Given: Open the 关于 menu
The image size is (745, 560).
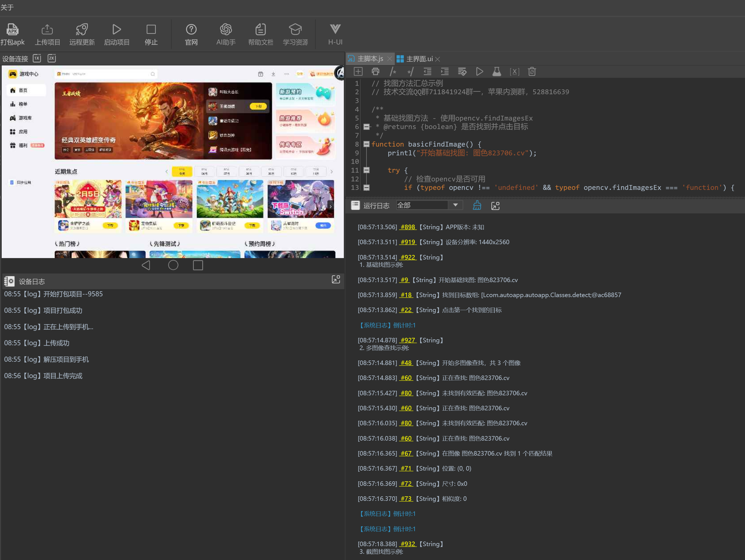Looking at the screenshot, I should tap(7, 7).
